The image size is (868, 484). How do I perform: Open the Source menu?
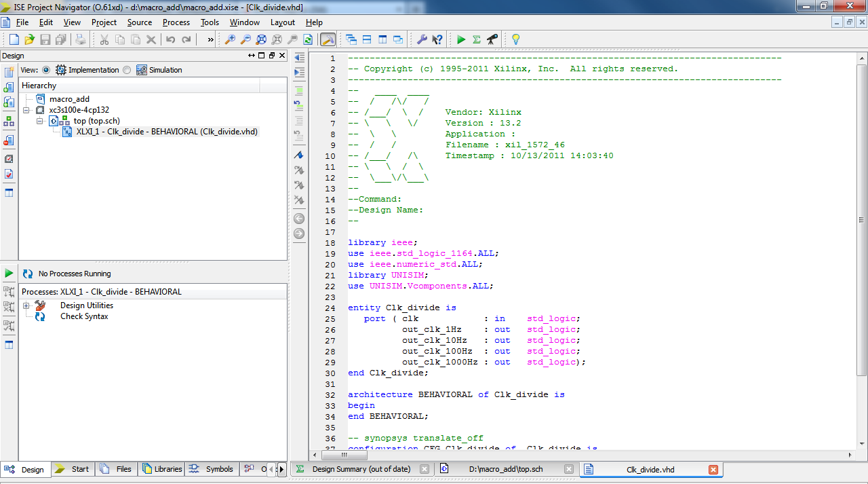(x=140, y=22)
